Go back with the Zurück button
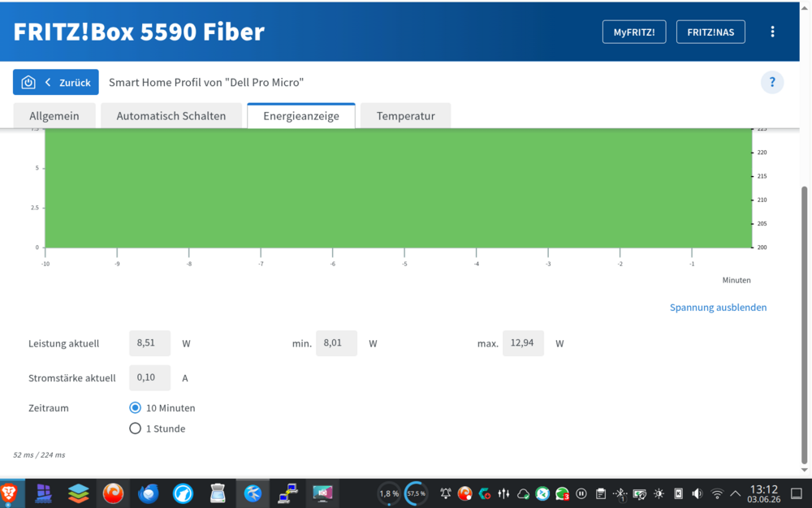812x508 pixels. (56, 82)
